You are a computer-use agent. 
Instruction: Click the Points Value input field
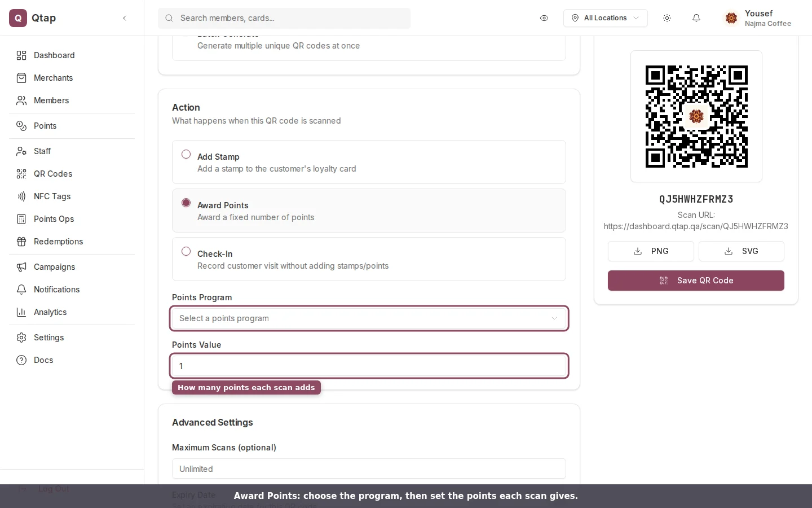pyautogui.click(x=369, y=366)
